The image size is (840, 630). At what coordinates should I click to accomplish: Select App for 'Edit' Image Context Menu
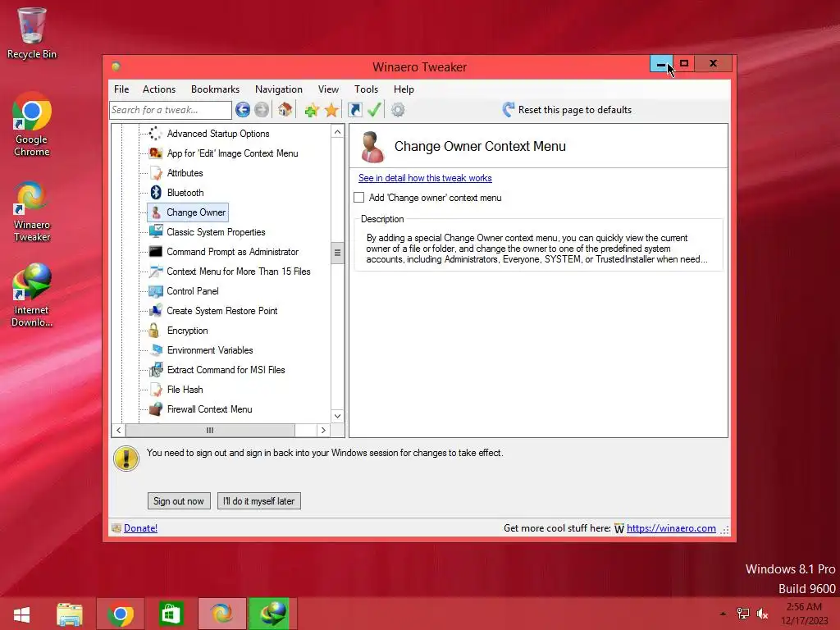click(232, 153)
